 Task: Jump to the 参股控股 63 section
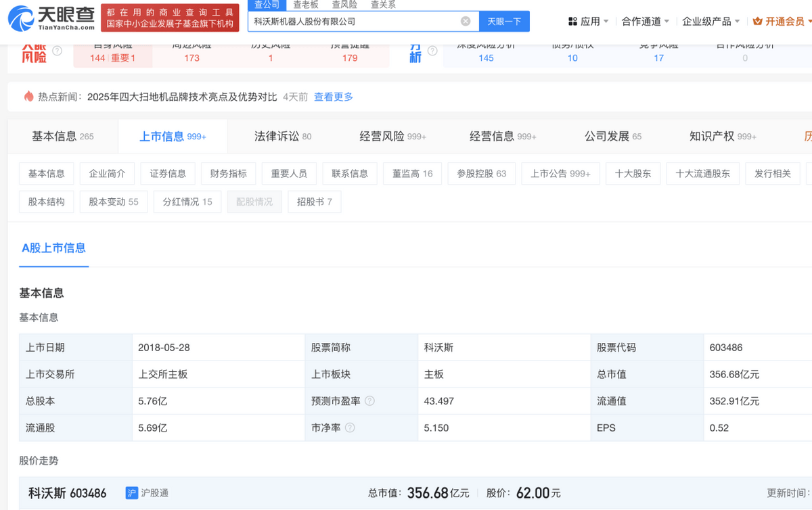(x=481, y=174)
